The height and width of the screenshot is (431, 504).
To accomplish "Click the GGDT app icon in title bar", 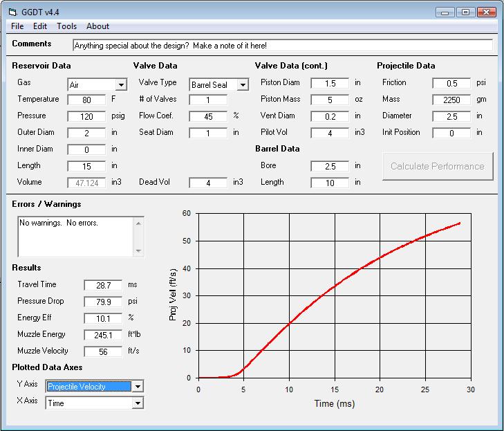I will tap(12, 12).
